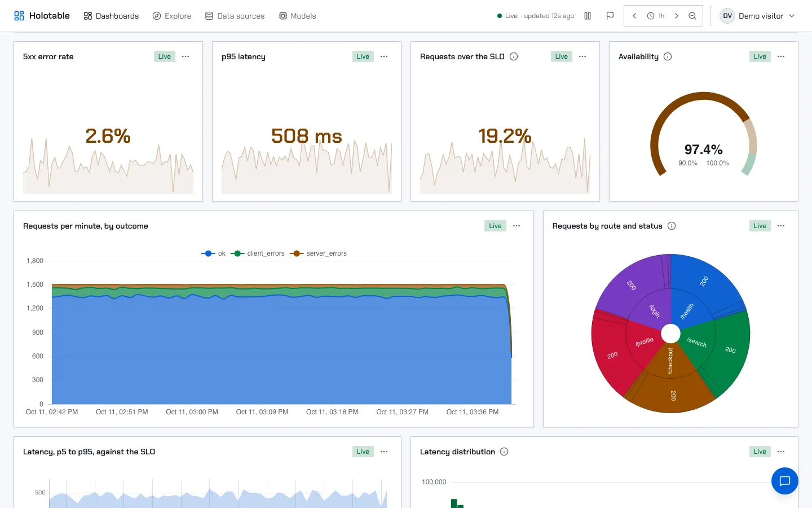Show info for Latency distribution
Image resolution: width=812 pixels, height=508 pixels.
(x=504, y=452)
